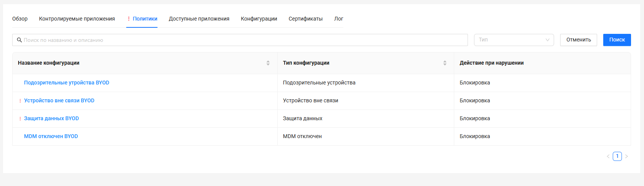Open MDM отключен BYOD policy link
This screenshot has height=186, width=644.
51,137
